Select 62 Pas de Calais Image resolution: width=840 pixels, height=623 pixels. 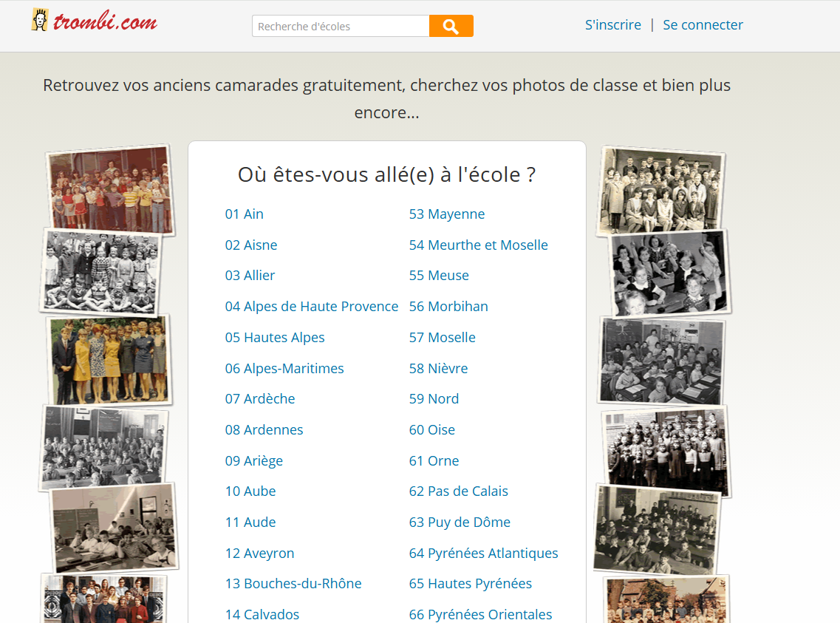tap(459, 491)
